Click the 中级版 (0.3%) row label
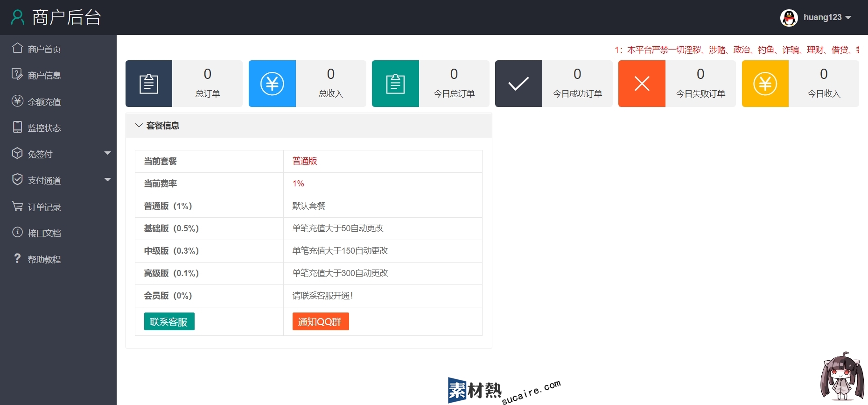The height and width of the screenshot is (405, 868). pos(171,251)
